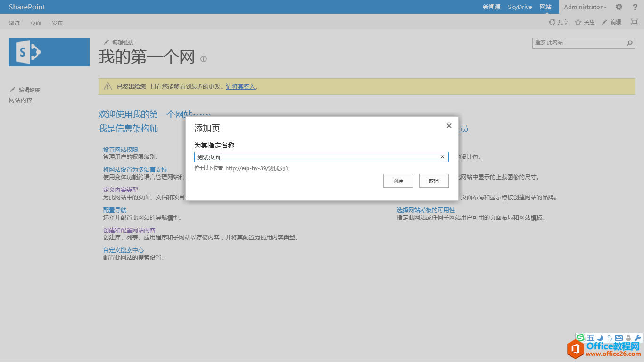644x362 pixels.
Task: Toggle full-width mode via the moon icon
Action: [x=600, y=337]
